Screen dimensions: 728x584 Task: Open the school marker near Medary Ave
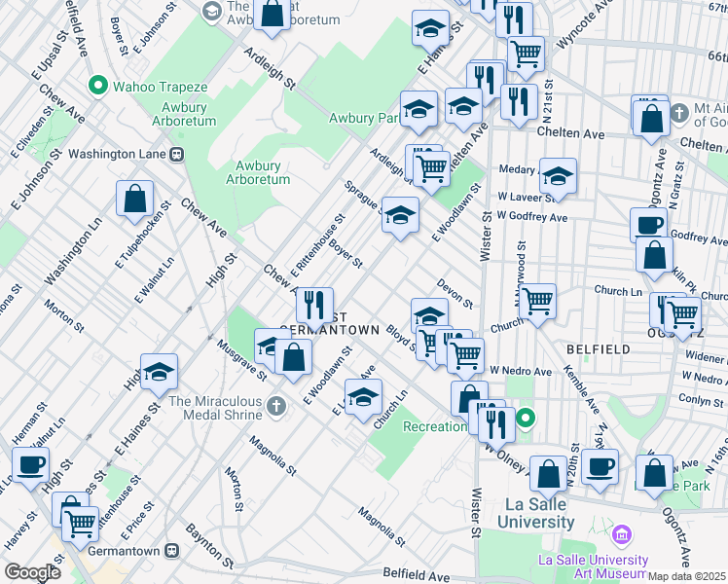(558, 177)
